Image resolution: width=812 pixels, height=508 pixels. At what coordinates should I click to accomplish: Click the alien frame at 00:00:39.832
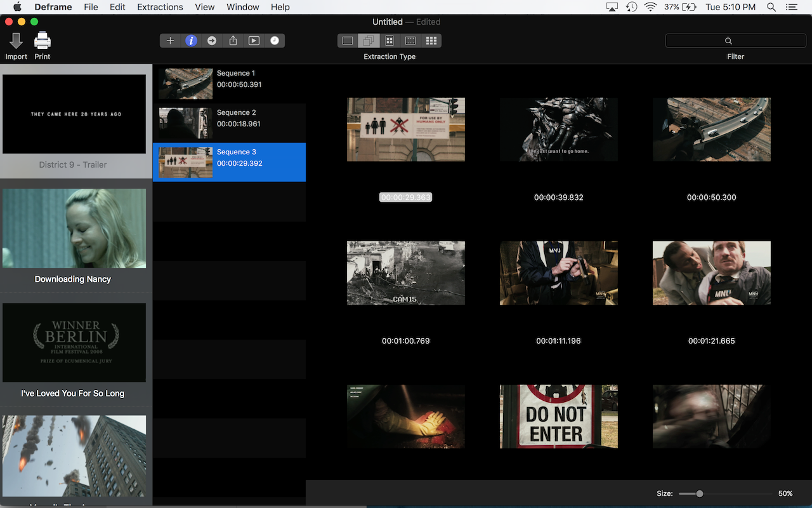(x=559, y=130)
